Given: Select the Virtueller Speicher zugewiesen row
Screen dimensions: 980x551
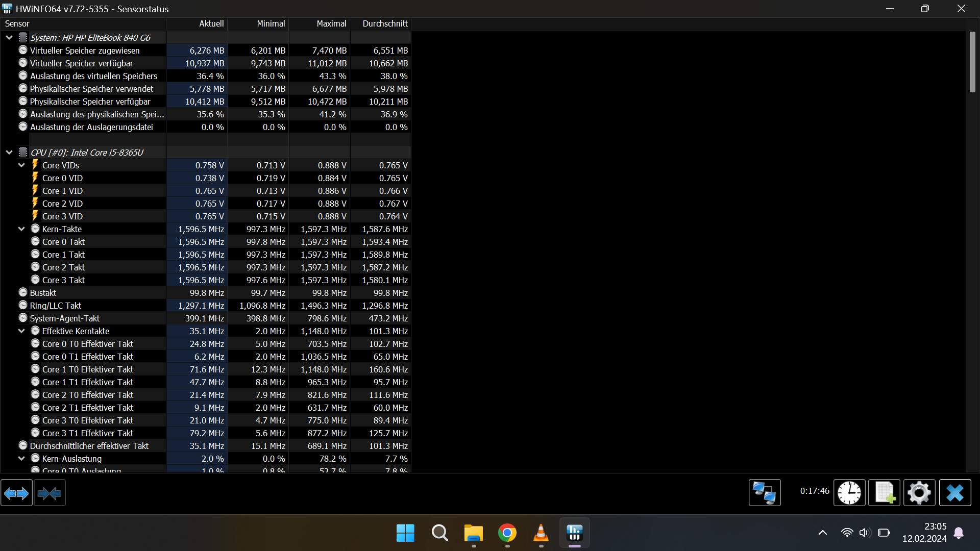Looking at the screenshot, I should 85,51.
